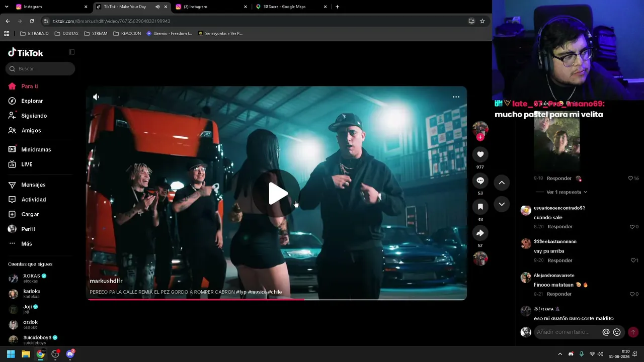Screen dimensions: 644x362
Task: Open the emoji picker in comment box
Action: [x=617, y=332]
